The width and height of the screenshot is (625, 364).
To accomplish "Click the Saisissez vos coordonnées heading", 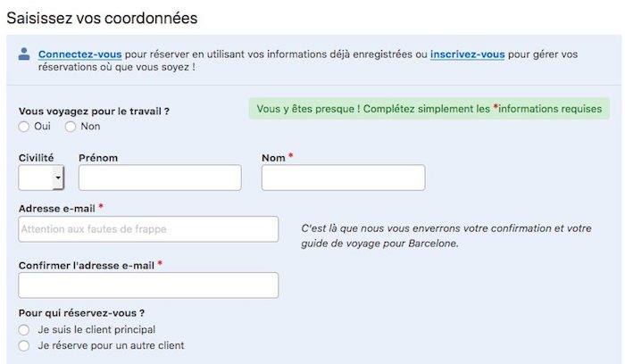I will [x=102, y=17].
